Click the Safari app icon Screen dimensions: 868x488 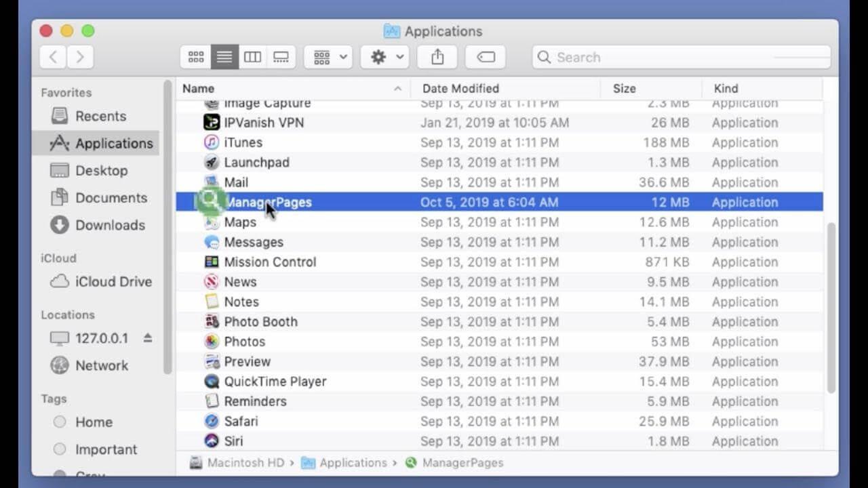(212, 421)
